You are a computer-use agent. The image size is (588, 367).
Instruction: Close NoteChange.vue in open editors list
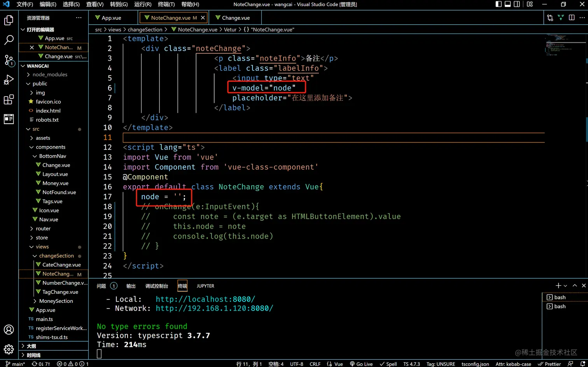[x=32, y=47]
